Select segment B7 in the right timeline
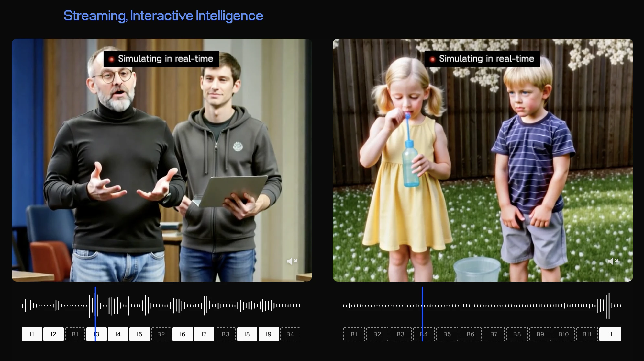 [494, 334]
